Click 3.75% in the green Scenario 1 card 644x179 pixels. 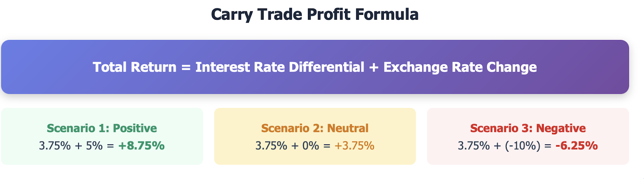(x=55, y=146)
